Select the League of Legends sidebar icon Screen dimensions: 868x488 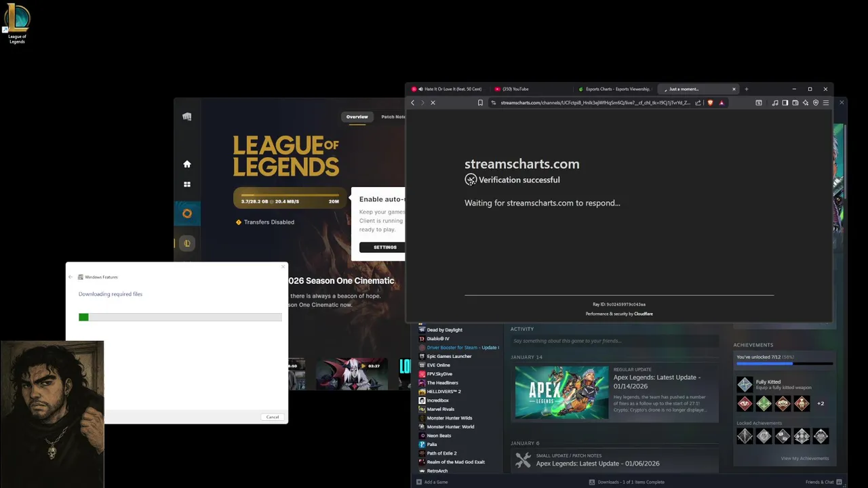click(x=188, y=243)
